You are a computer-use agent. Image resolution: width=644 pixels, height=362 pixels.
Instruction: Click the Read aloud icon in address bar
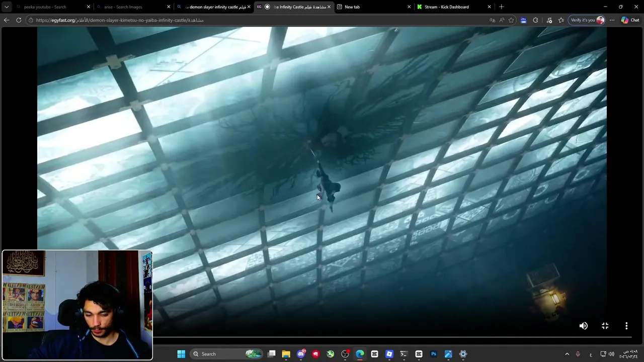pos(502,20)
